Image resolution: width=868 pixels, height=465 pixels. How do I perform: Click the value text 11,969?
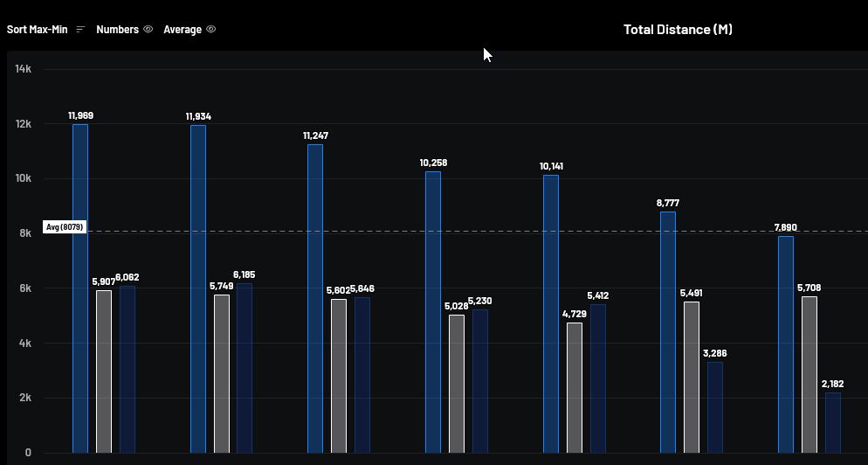(81, 116)
